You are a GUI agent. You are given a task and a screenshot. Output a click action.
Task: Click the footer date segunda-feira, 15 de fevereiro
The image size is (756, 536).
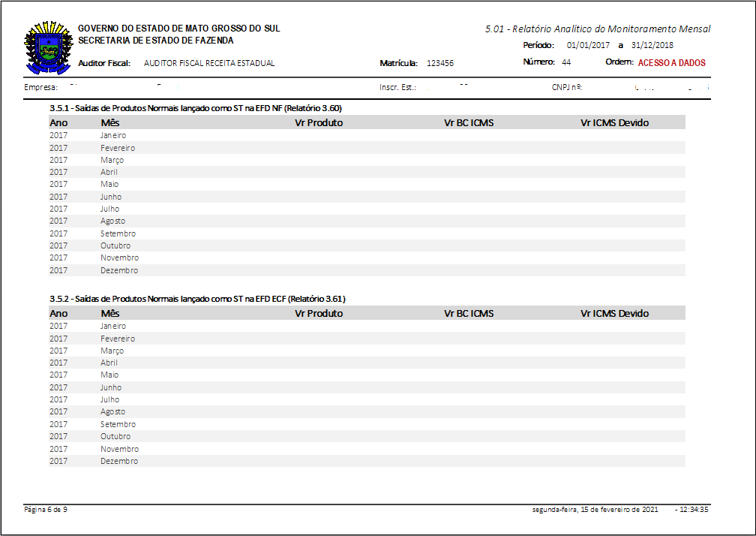point(595,510)
